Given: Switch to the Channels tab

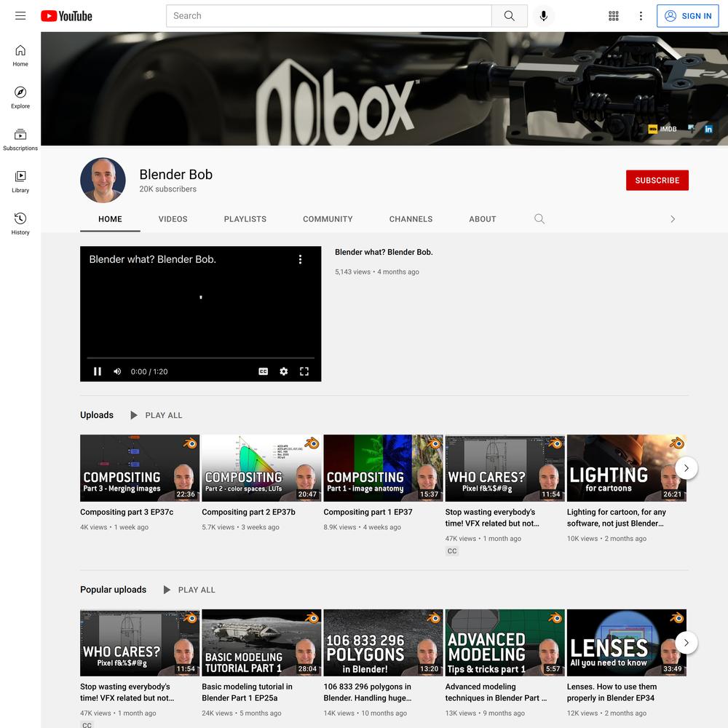Looking at the screenshot, I should pyautogui.click(x=411, y=219).
